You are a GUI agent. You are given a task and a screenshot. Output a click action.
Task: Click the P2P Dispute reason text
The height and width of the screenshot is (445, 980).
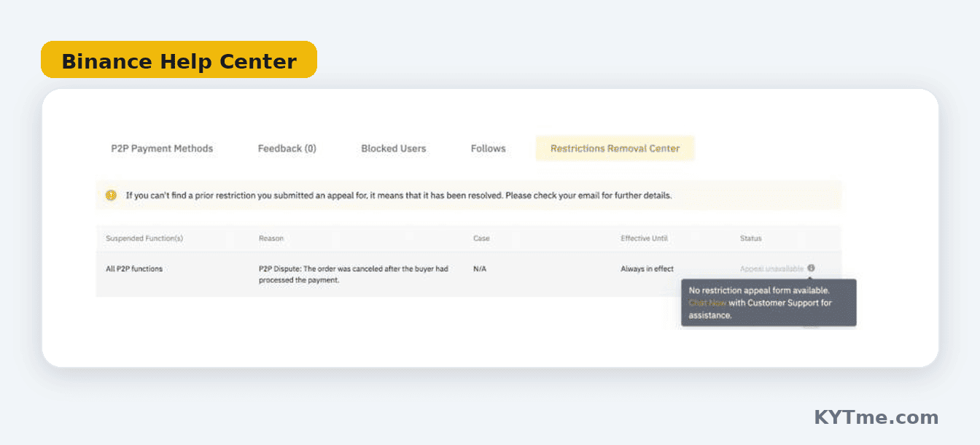pos(354,274)
